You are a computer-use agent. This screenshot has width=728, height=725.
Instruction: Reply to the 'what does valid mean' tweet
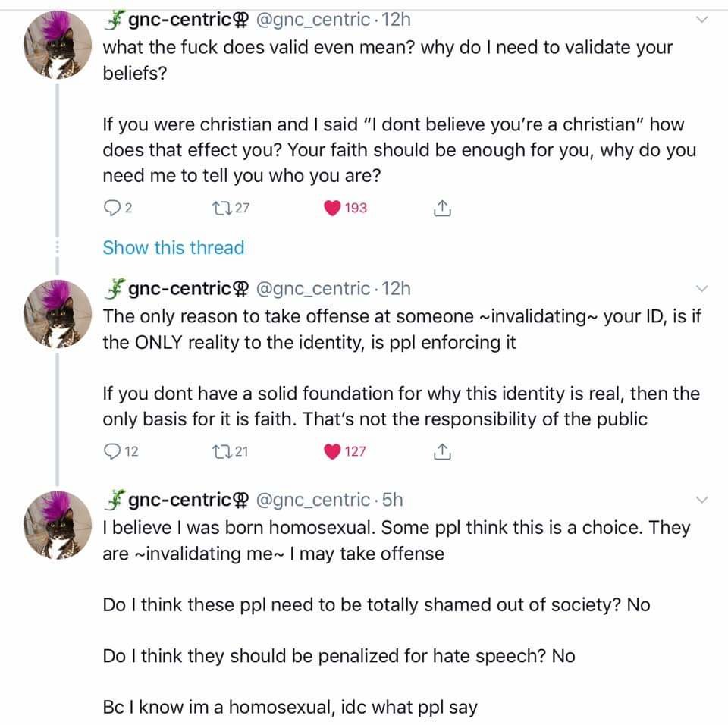[x=110, y=208]
